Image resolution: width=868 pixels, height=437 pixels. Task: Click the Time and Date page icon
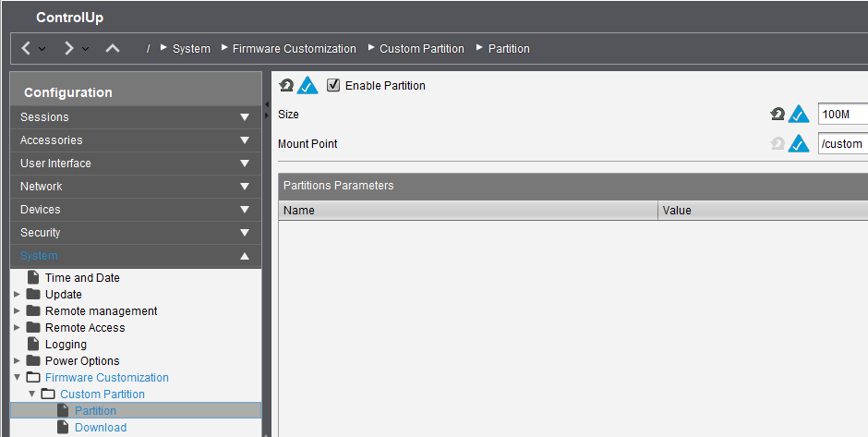point(34,278)
